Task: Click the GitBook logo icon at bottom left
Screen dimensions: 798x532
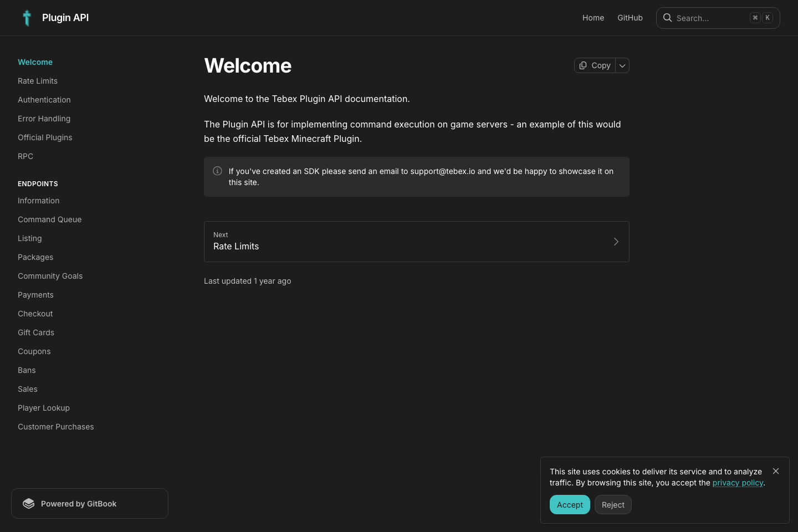Action: tap(29, 503)
